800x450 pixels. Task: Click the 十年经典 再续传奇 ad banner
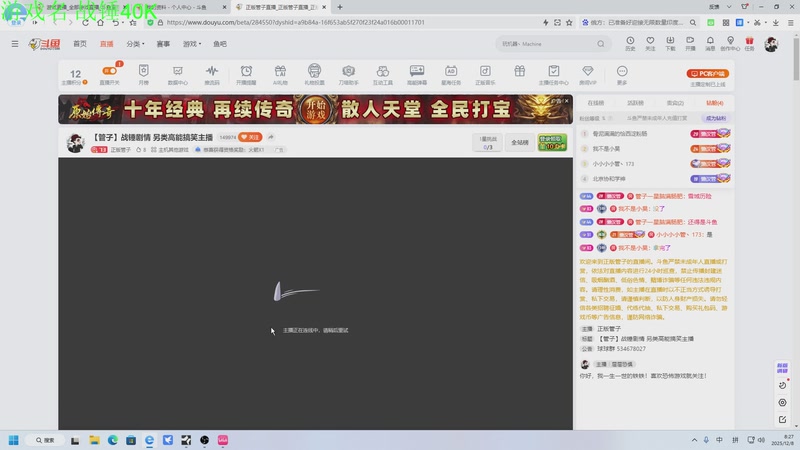click(315, 109)
